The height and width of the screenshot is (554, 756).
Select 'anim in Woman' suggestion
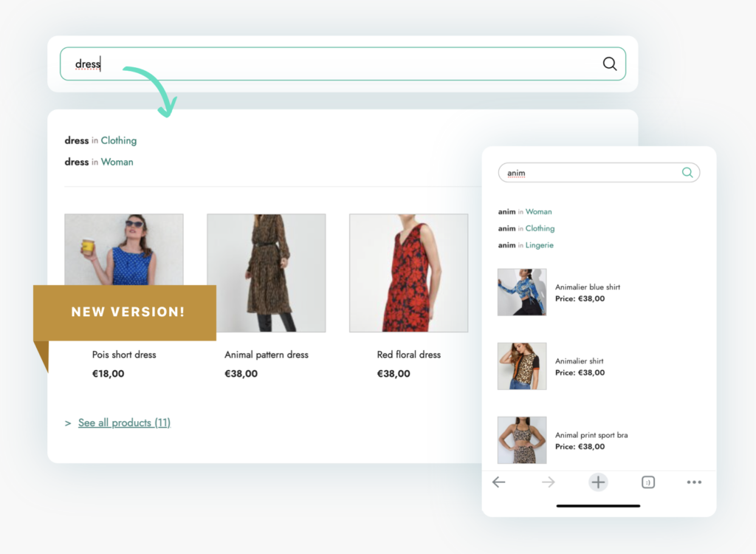pos(525,212)
